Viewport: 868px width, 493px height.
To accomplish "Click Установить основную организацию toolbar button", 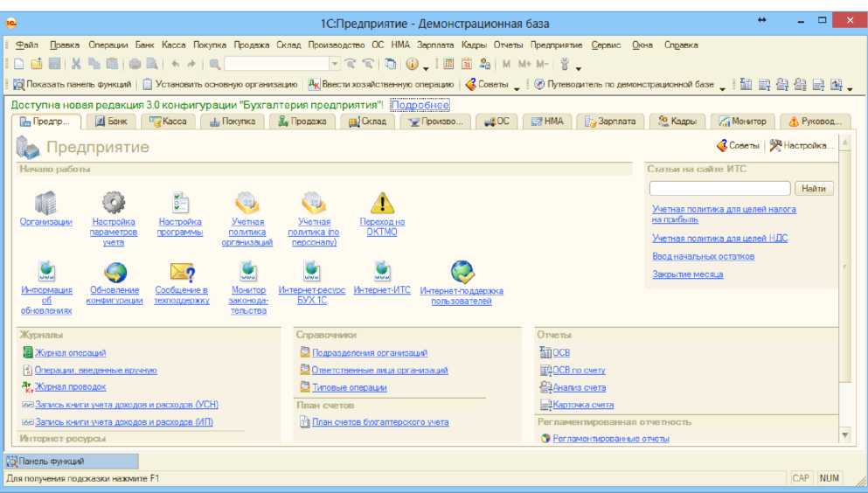I will [219, 85].
